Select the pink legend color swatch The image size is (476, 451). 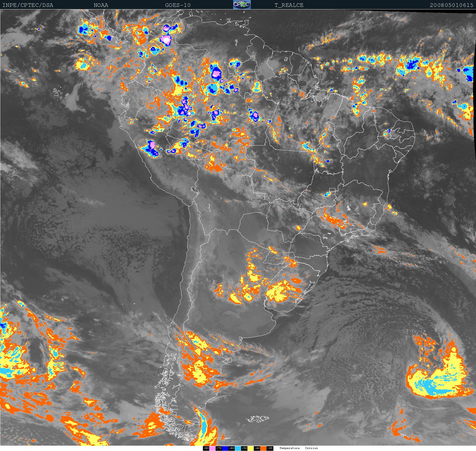[x=212, y=448]
